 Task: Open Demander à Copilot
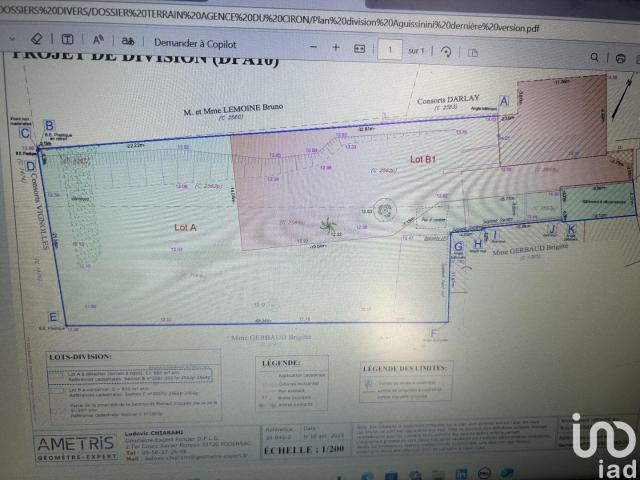point(196,43)
